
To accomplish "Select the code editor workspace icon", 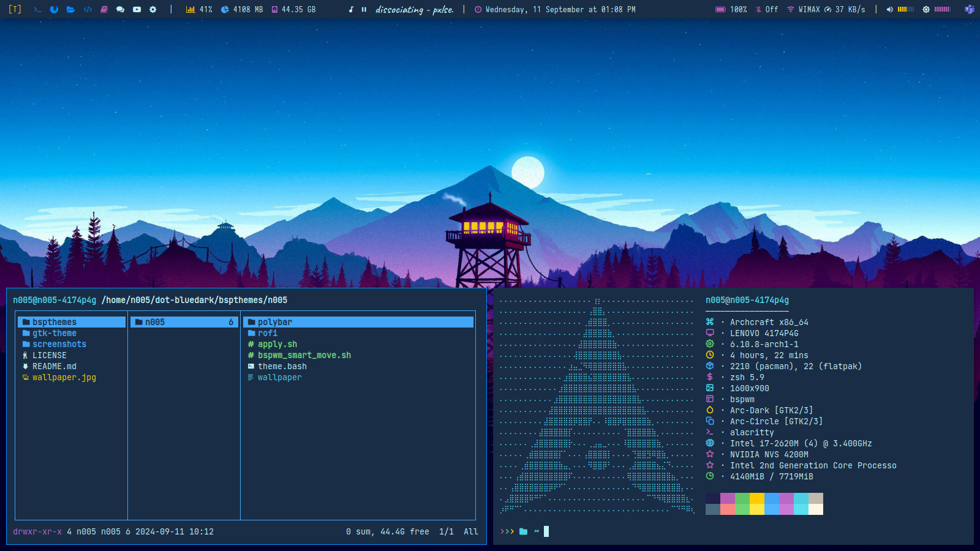I will pyautogui.click(x=88, y=9).
